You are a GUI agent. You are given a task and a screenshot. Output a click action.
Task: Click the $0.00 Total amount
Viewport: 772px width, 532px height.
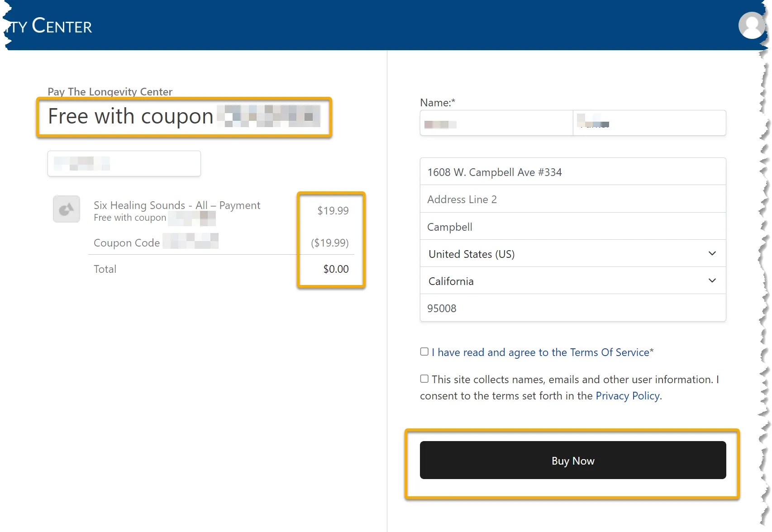coord(335,269)
